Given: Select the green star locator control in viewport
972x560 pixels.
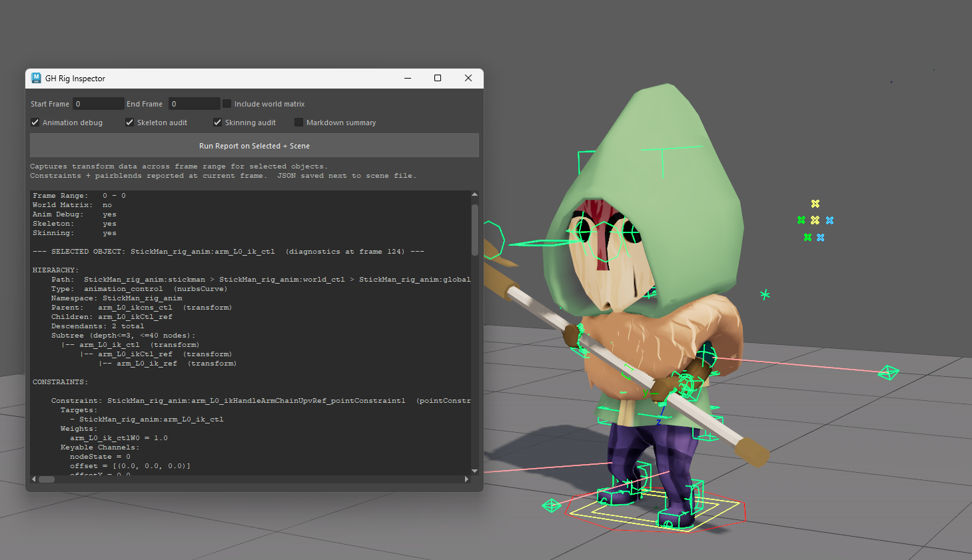Looking at the screenshot, I should pos(765,294).
